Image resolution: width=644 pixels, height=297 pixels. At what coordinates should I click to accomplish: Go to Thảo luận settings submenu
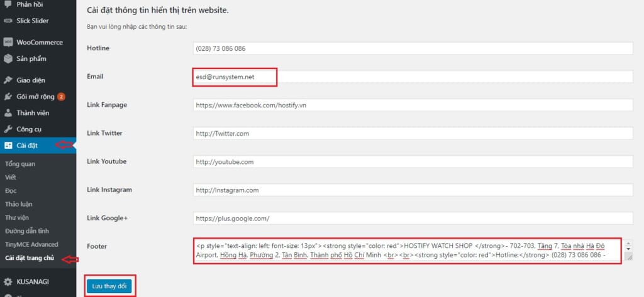click(x=18, y=204)
